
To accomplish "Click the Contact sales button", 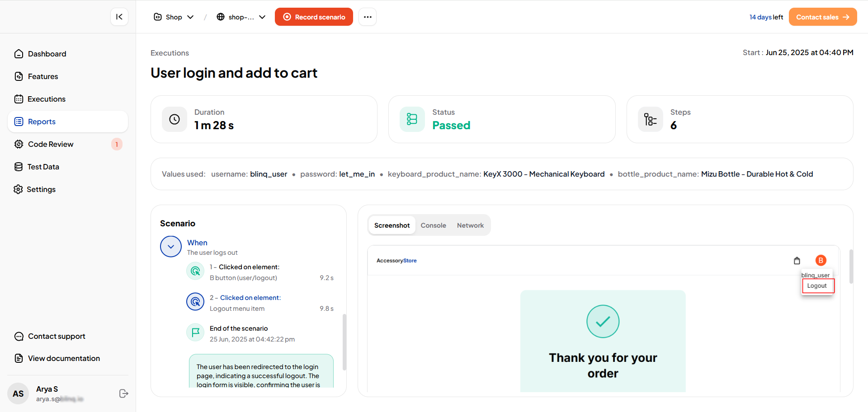I will (x=822, y=17).
